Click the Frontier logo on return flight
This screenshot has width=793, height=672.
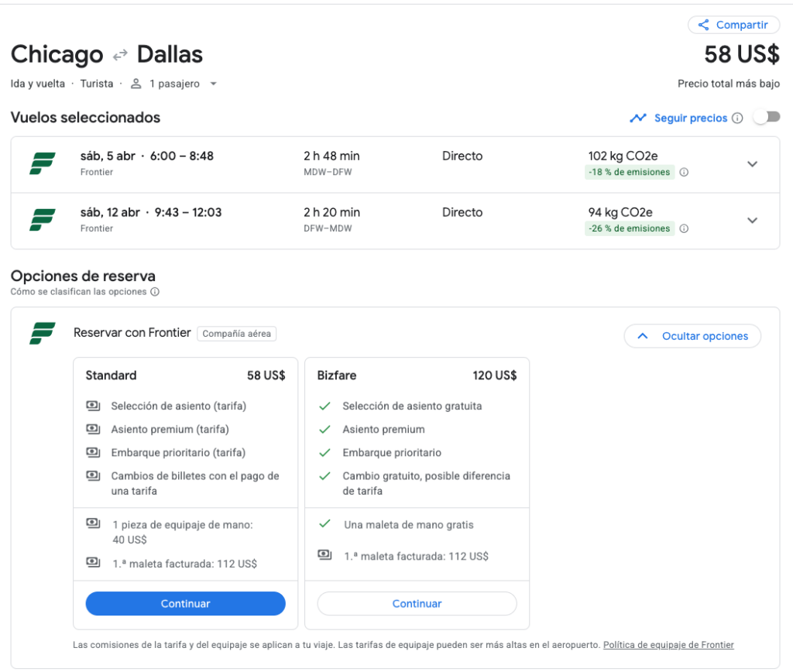pos(43,220)
